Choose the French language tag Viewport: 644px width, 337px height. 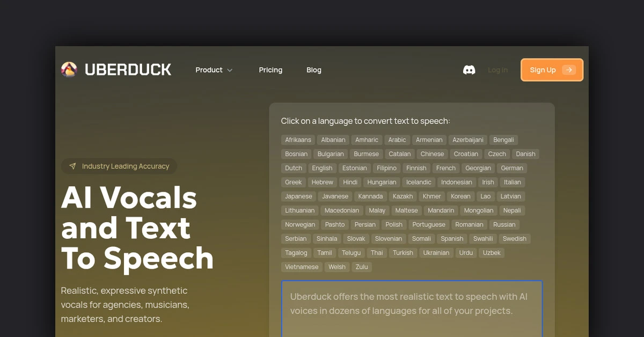point(445,168)
